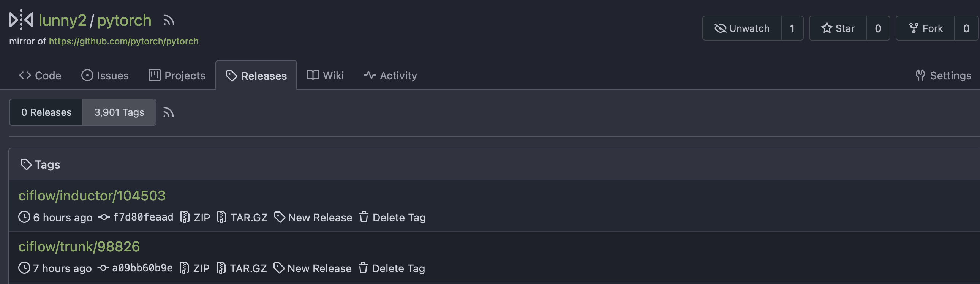Open repository Settings
Screen dimensions: 980x284
[x=943, y=75]
